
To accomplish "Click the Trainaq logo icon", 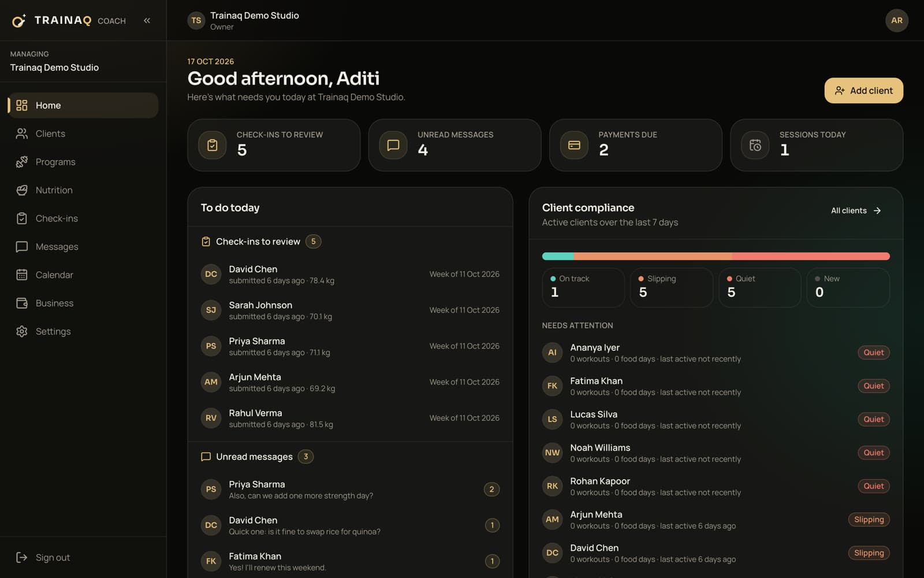I will click(x=19, y=21).
